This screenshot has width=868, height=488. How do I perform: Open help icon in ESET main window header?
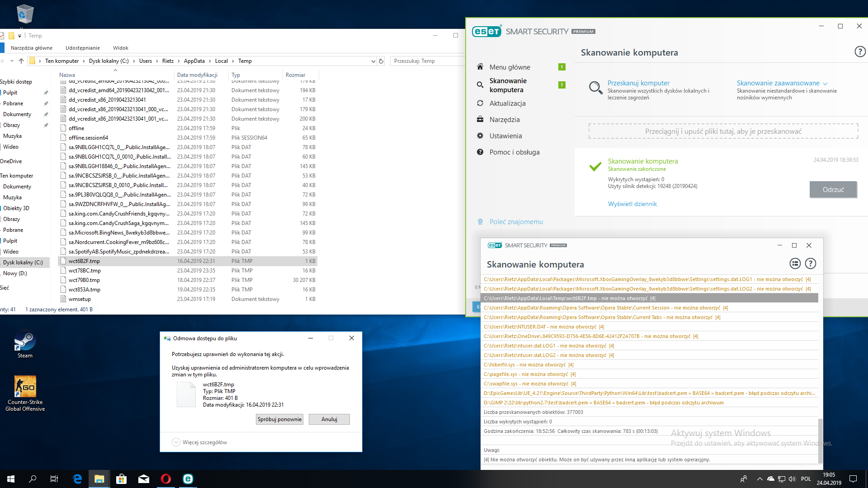coord(860,52)
